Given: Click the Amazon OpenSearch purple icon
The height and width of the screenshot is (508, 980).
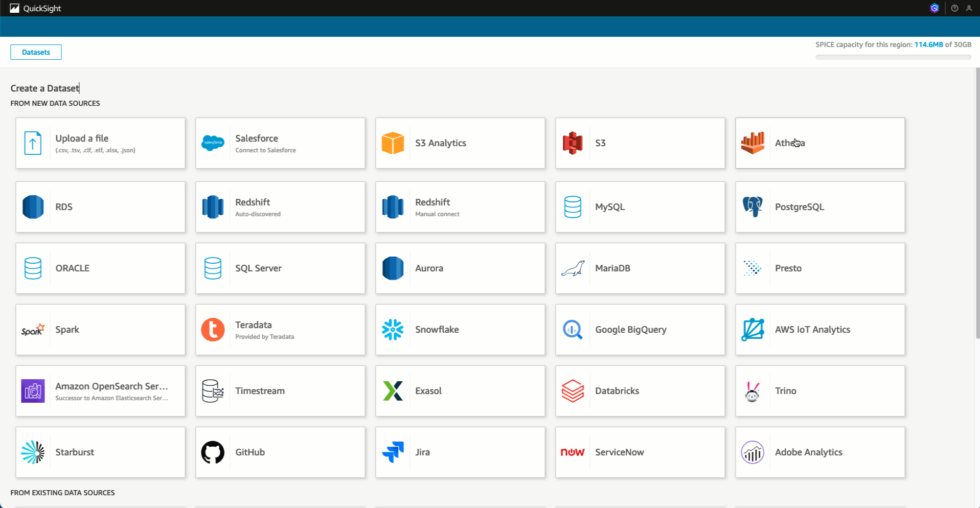Looking at the screenshot, I should point(33,391).
